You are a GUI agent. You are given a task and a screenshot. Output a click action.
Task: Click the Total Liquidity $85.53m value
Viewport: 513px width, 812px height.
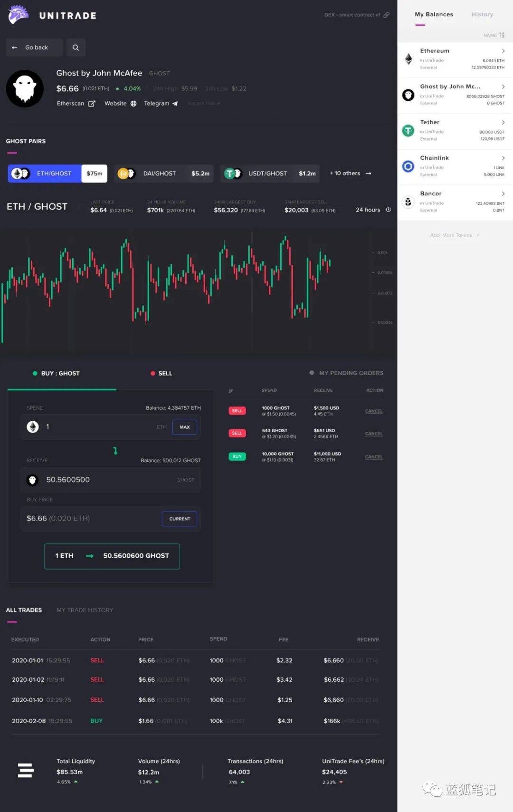click(70, 772)
